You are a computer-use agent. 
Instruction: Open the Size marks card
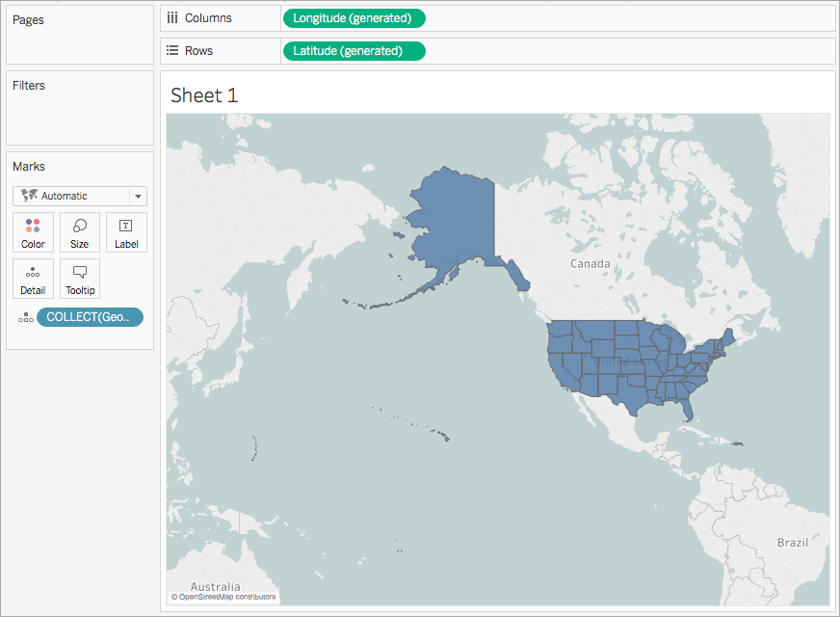(79, 232)
